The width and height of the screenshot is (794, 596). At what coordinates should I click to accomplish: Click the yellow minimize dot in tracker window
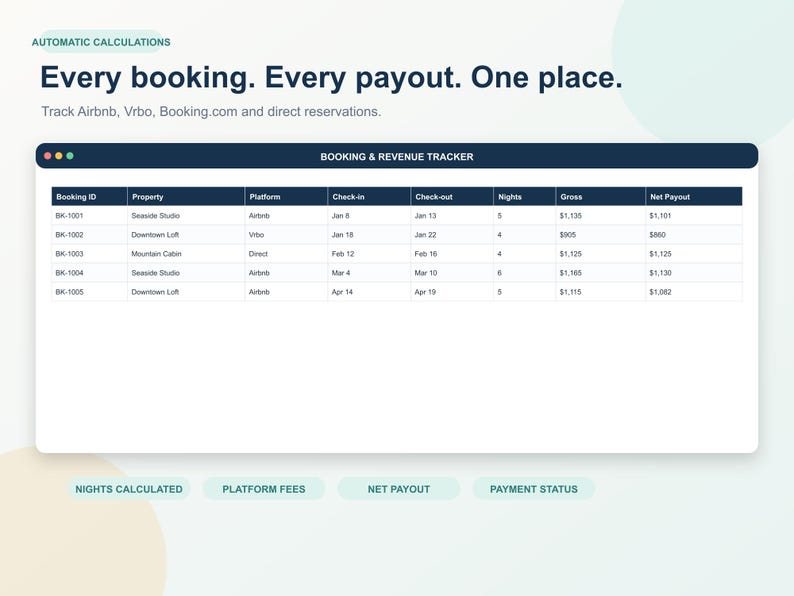click(59, 156)
